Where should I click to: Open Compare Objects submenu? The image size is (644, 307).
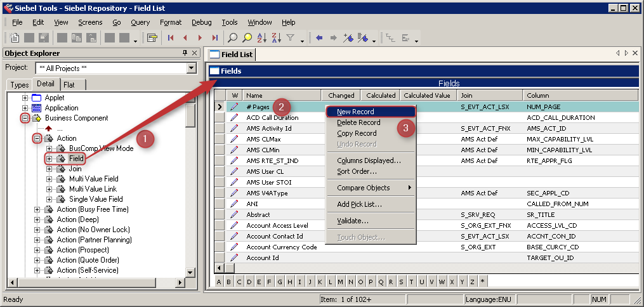[x=371, y=188]
